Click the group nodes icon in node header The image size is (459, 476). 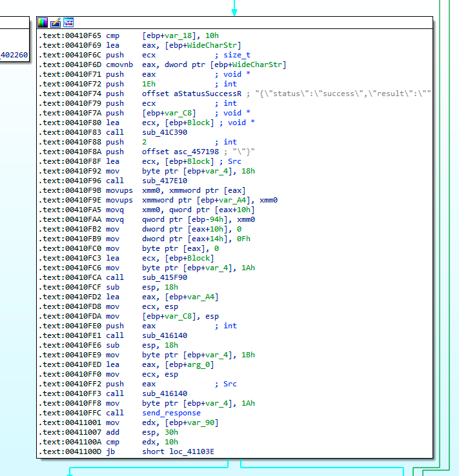(x=68, y=23)
